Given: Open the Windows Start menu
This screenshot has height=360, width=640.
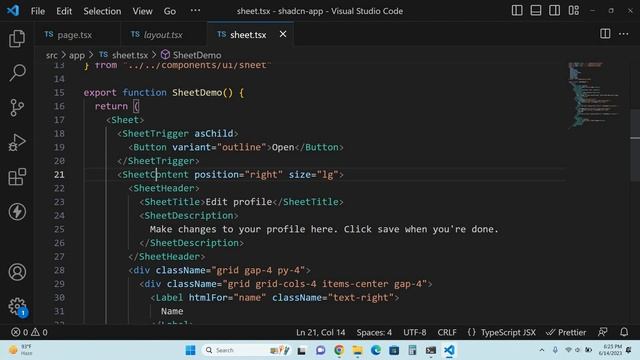Looking at the screenshot, I should (190, 350).
